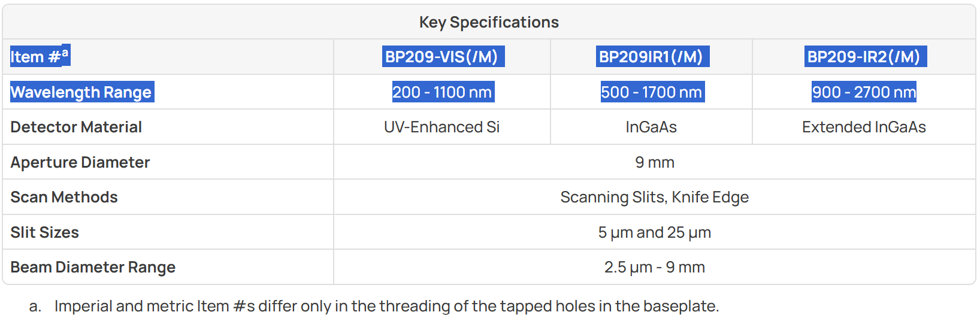Click the BP209-VIS(/M) item heading
980x315 pixels.
pos(443,57)
